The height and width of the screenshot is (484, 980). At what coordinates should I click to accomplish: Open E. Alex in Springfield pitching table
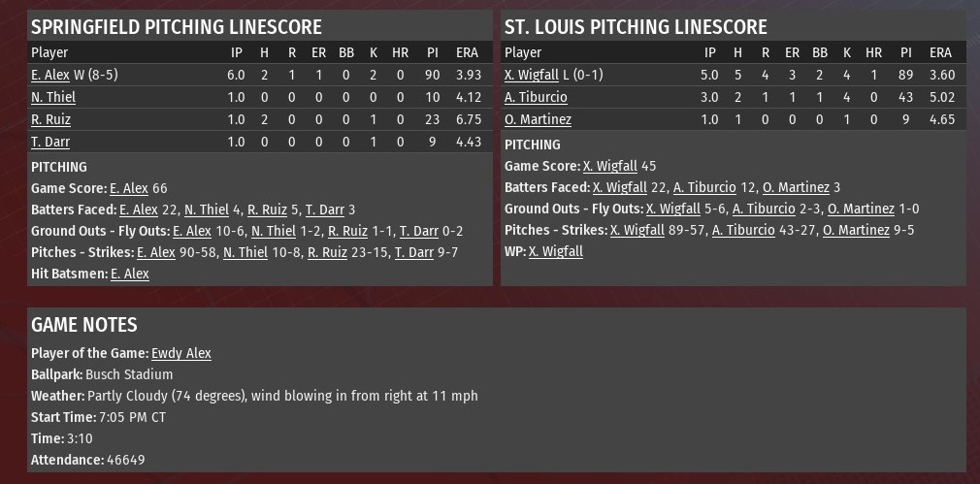tap(50, 75)
